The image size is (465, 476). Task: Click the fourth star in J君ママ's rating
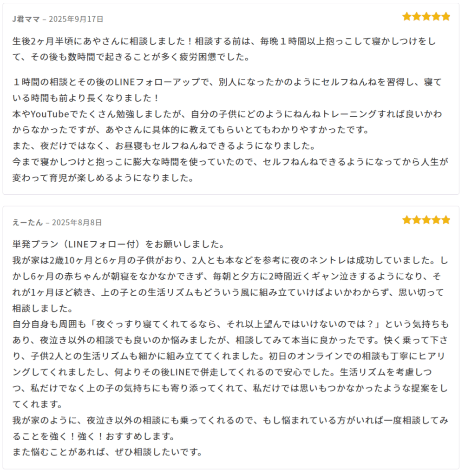point(436,17)
